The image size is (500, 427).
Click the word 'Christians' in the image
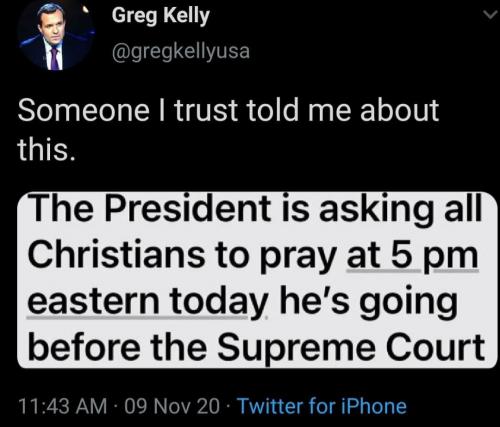[117, 254]
